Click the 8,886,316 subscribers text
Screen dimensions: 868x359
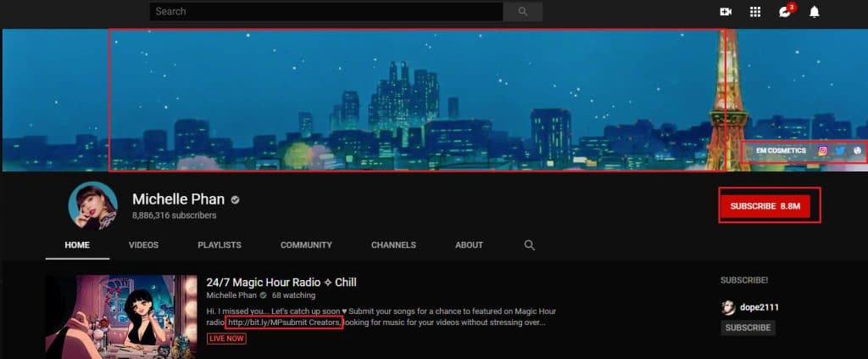tap(175, 215)
